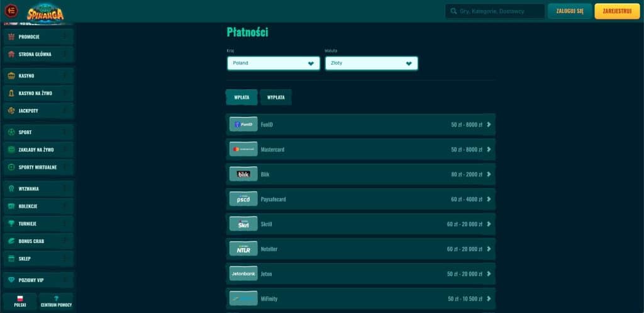Click the Promocje crown icon
Screen dimensions: 644x313
[x=11, y=37]
